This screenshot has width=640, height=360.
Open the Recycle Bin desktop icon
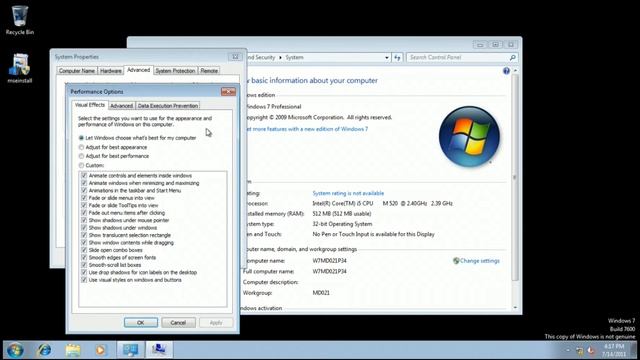point(19,20)
